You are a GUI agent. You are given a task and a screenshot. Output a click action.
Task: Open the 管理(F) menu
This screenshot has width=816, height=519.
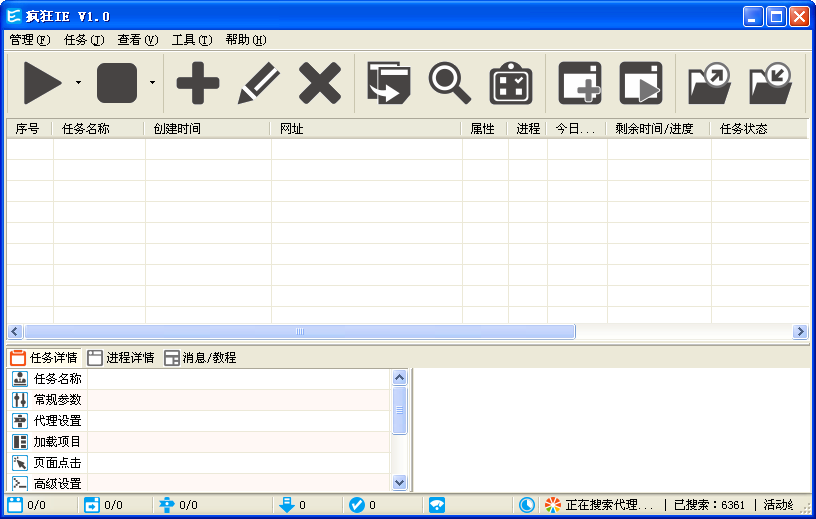tap(30, 40)
